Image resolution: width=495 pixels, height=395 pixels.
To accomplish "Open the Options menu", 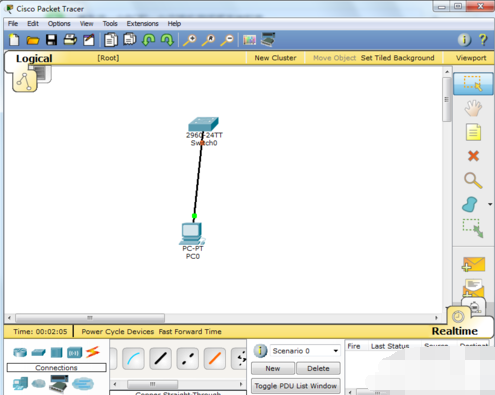I will pyautogui.click(x=59, y=24).
